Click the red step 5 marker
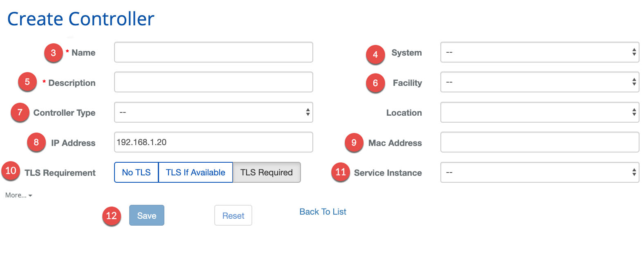The height and width of the screenshot is (260, 644). pos(27,82)
